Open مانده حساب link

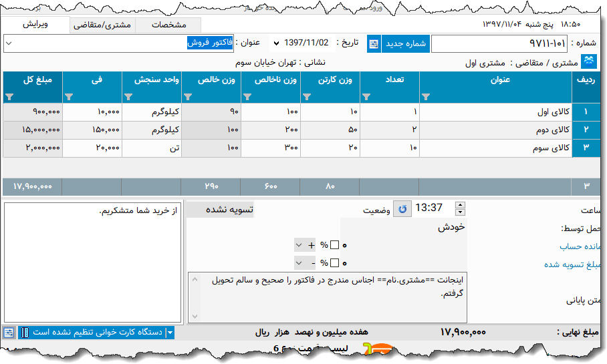click(580, 246)
